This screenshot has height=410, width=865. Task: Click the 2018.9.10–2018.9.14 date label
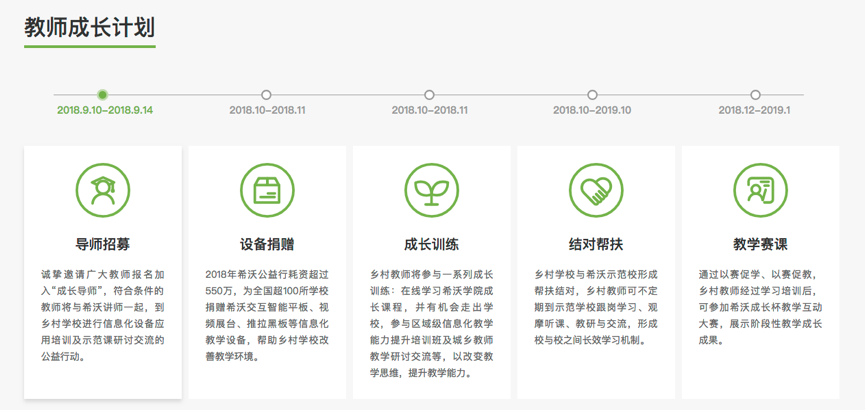pyautogui.click(x=105, y=110)
